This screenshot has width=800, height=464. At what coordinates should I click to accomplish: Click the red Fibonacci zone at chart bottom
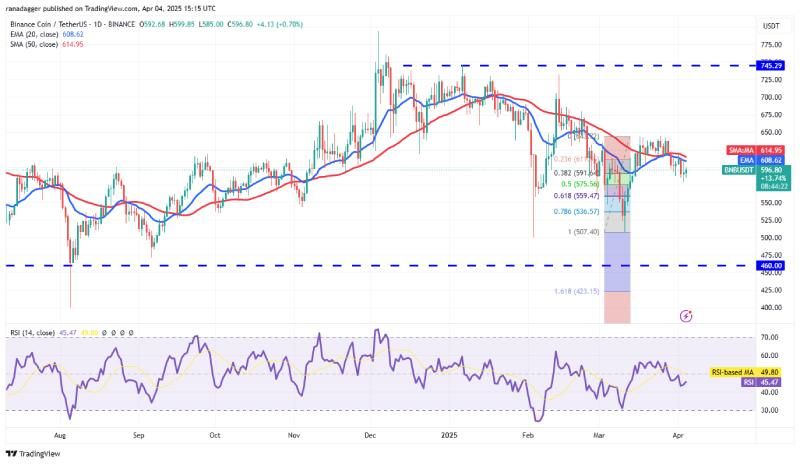[617, 307]
